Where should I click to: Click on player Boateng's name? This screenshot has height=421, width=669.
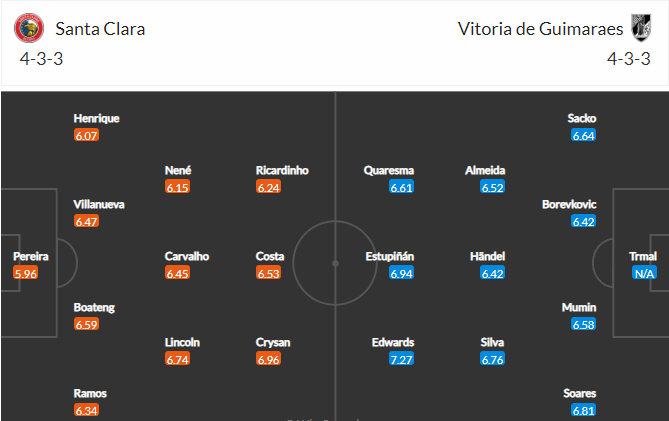[94, 308]
